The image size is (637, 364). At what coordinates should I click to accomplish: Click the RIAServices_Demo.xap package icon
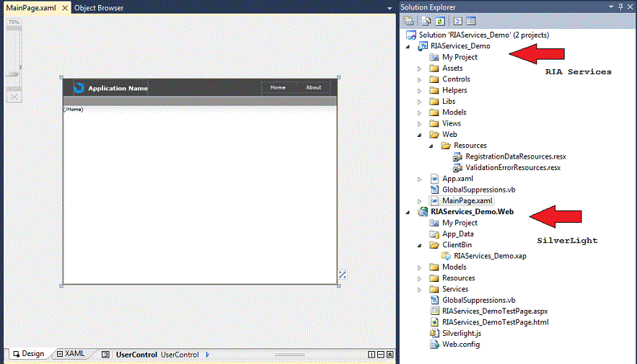pyautogui.click(x=446, y=256)
